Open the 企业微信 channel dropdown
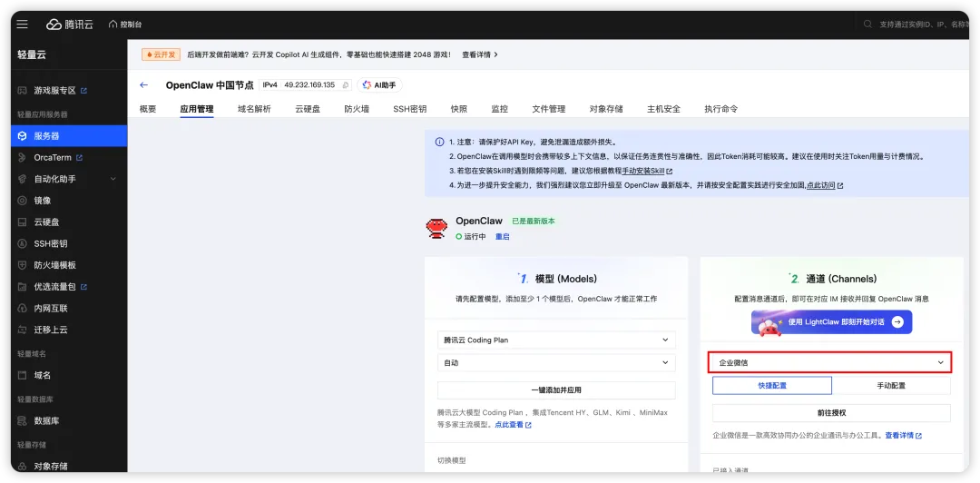Viewport: 980px width, 483px height. [830, 362]
